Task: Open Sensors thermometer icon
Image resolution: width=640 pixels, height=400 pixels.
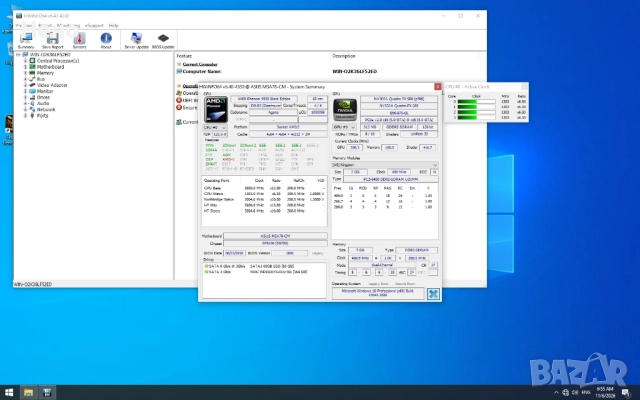Action: coord(80,41)
